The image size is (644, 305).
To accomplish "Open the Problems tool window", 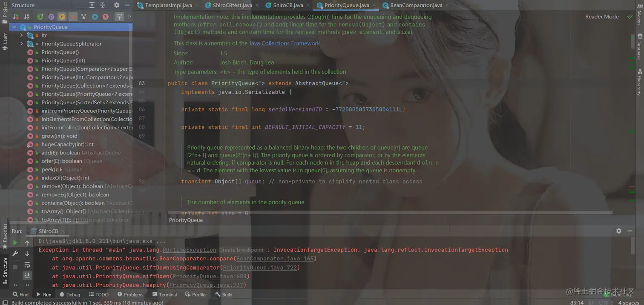I will (130, 294).
